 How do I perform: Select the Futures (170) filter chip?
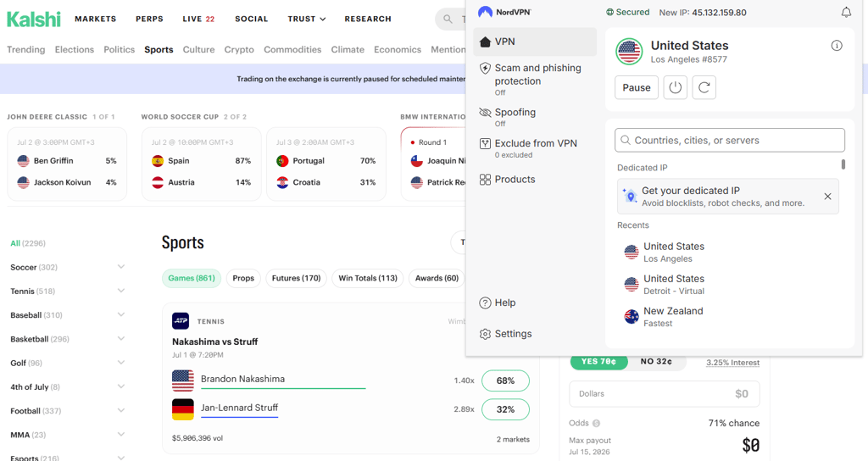(296, 278)
